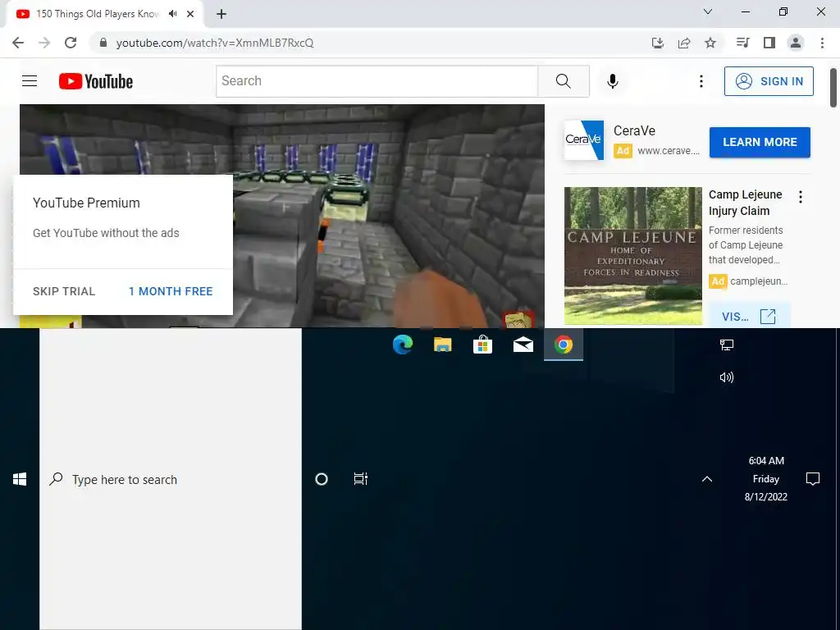Bookmark this tab with the star

pos(710,43)
